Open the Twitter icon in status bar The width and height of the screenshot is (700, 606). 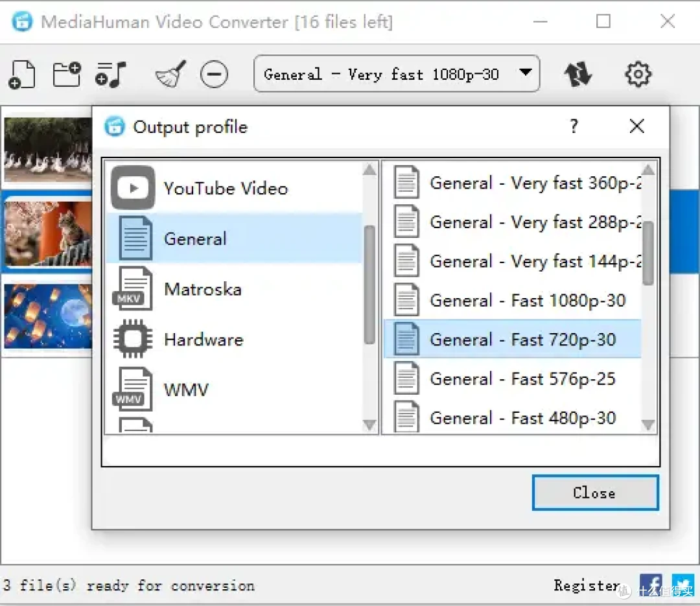coord(683,585)
